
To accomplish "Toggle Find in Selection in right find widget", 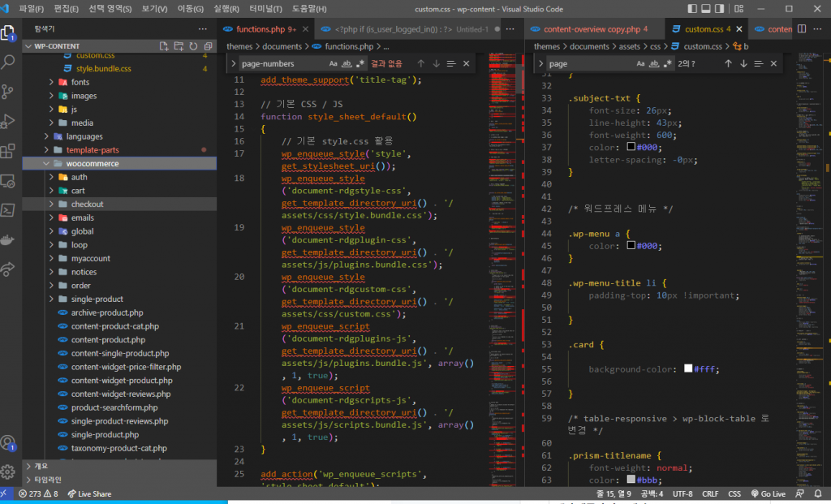I will tap(759, 63).
